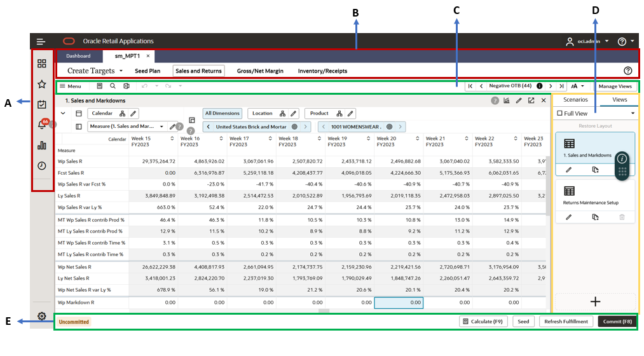Expand the Full View dropdown arrow

633,113
